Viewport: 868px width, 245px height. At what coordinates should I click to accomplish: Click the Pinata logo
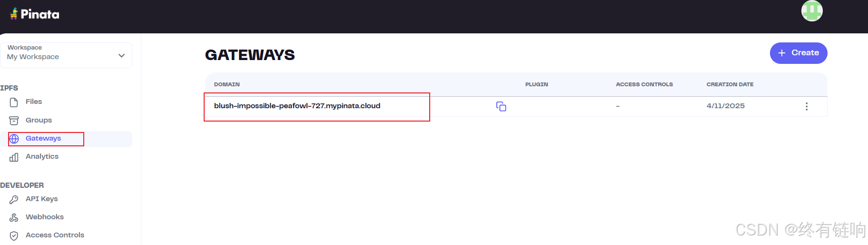(35, 14)
